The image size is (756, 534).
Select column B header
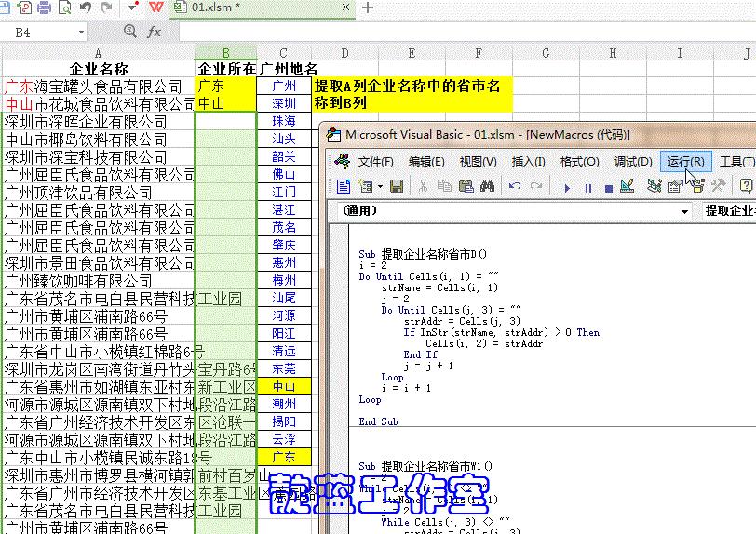pos(225,53)
